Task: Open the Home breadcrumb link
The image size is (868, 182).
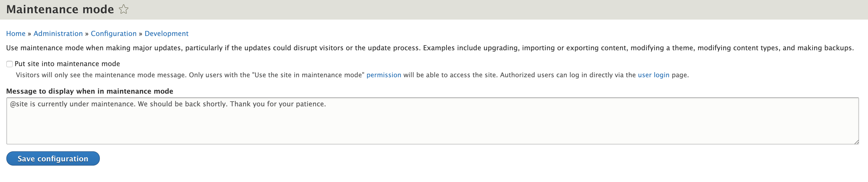Action: (16, 33)
